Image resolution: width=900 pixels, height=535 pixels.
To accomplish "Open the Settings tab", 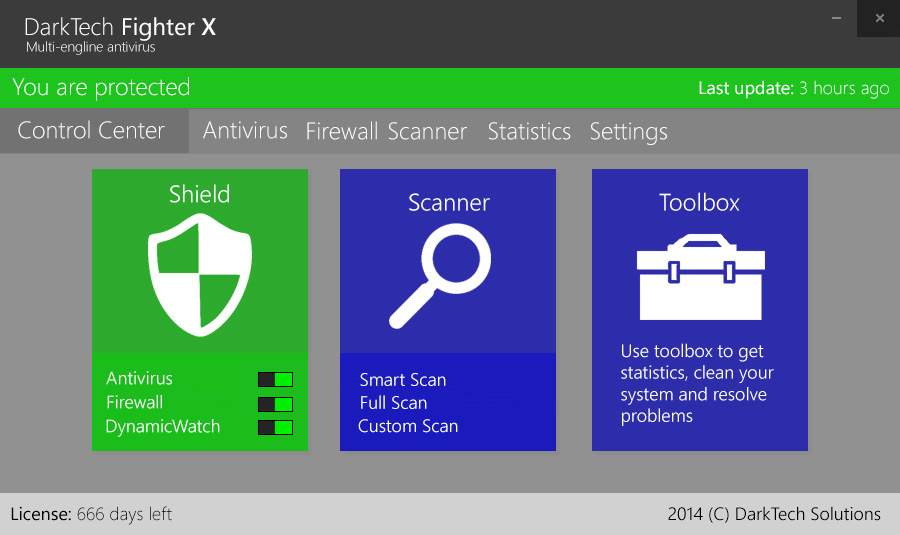I will (628, 132).
